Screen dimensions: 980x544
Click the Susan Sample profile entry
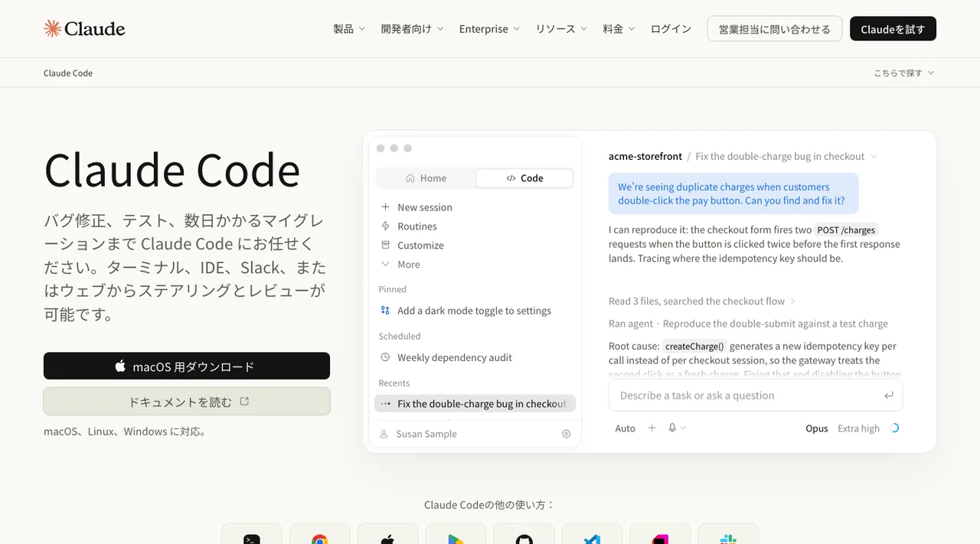[x=418, y=434]
